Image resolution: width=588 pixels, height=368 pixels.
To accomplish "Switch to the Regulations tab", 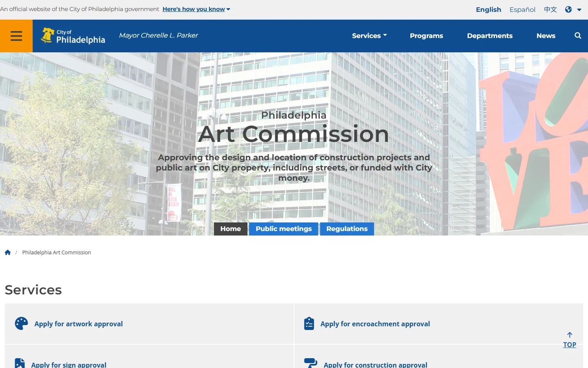I will point(347,229).
